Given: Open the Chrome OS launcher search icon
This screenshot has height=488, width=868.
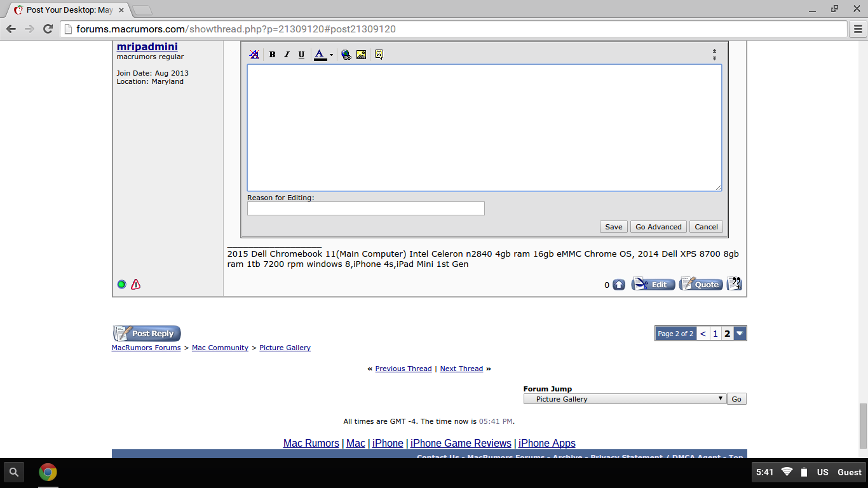Looking at the screenshot, I should [x=14, y=472].
